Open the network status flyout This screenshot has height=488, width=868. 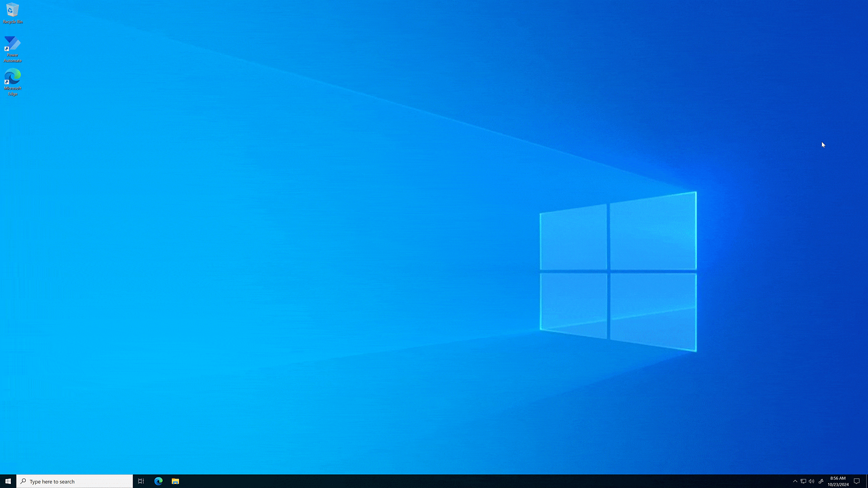(804, 481)
